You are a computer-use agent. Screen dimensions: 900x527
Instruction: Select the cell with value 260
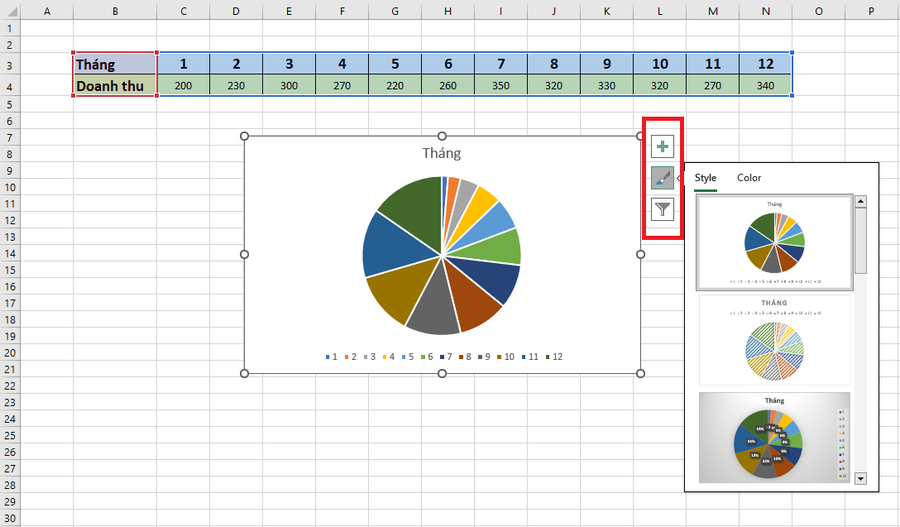coord(448,86)
